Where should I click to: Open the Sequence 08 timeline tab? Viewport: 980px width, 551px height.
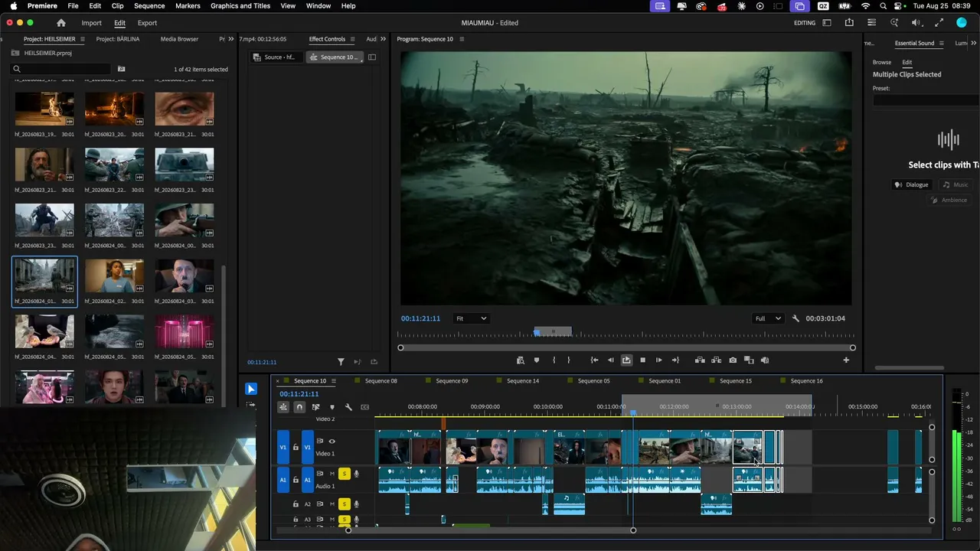point(381,381)
